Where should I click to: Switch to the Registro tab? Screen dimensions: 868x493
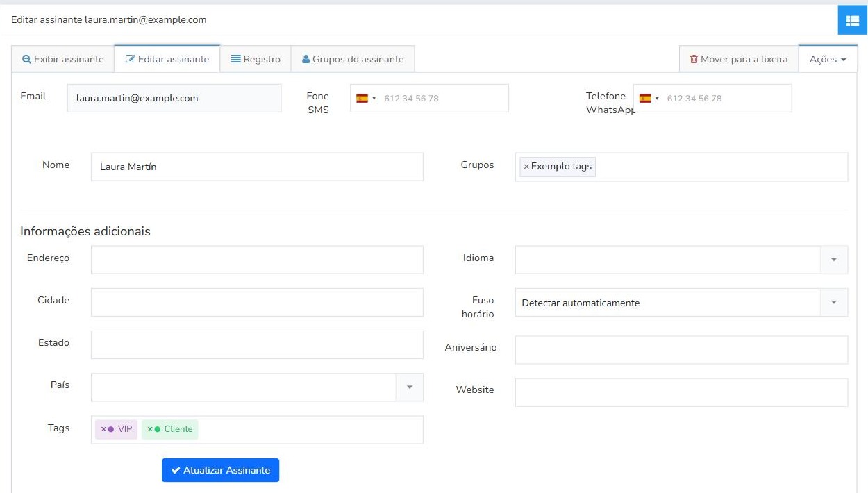[x=256, y=59]
